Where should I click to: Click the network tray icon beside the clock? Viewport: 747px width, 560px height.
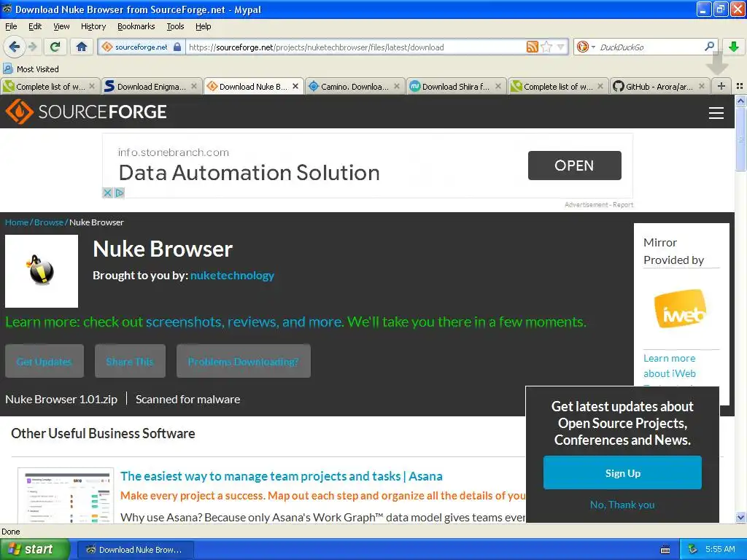click(x=692, y=549)
